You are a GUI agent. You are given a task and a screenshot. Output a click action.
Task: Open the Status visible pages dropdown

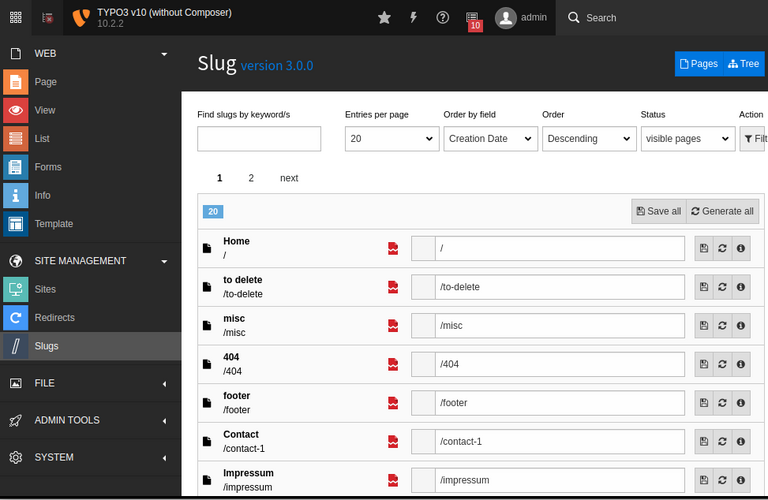[x=687, y=139]
